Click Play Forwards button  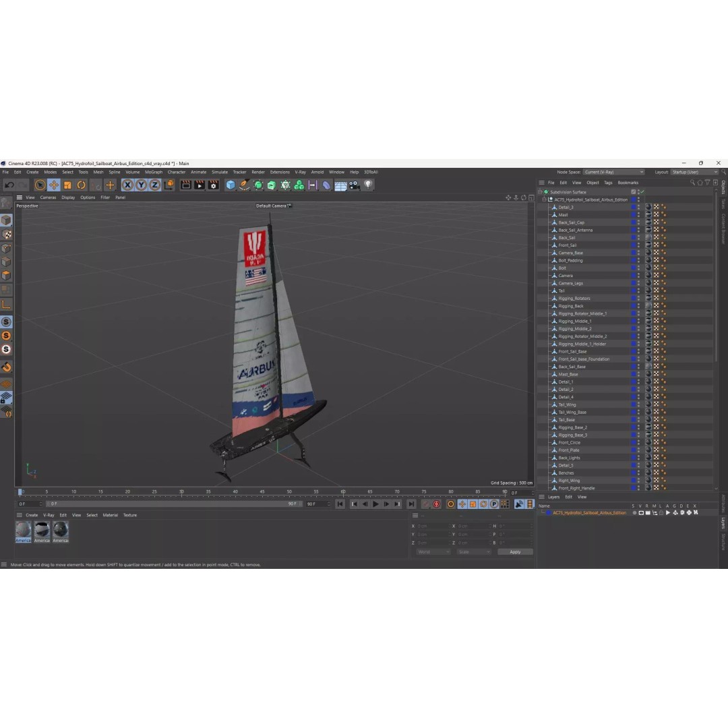coord(375,504)
